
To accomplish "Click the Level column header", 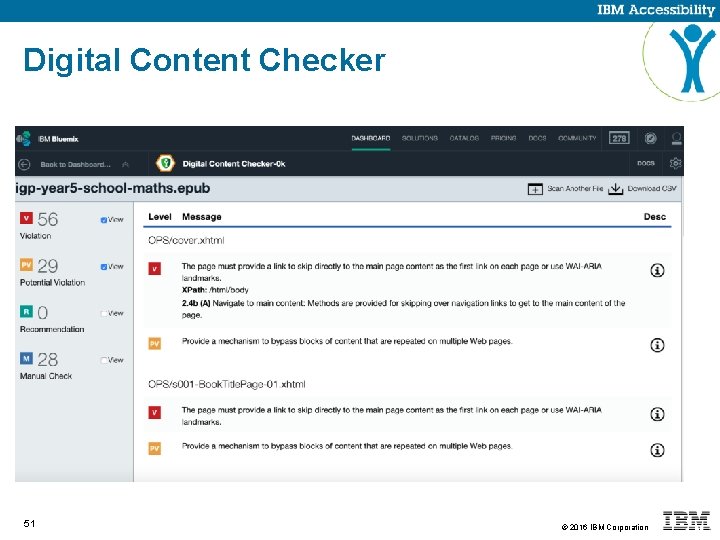I will tap(160, 217).
